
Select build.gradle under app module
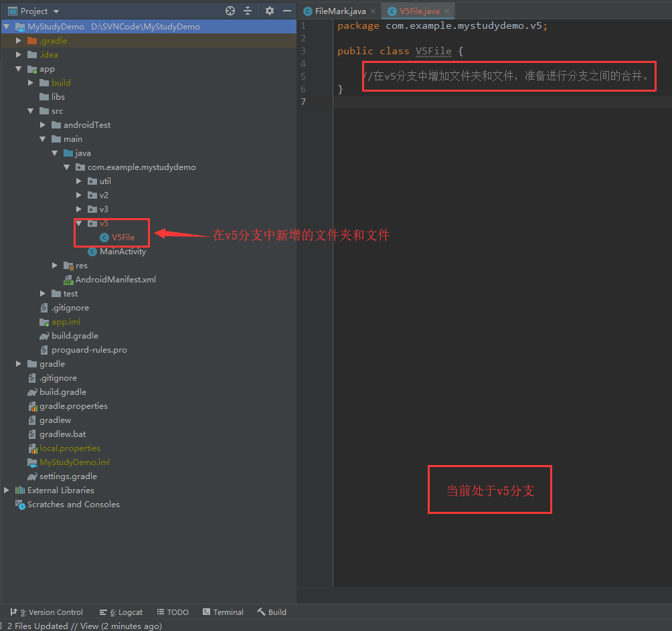pos(75,337)
